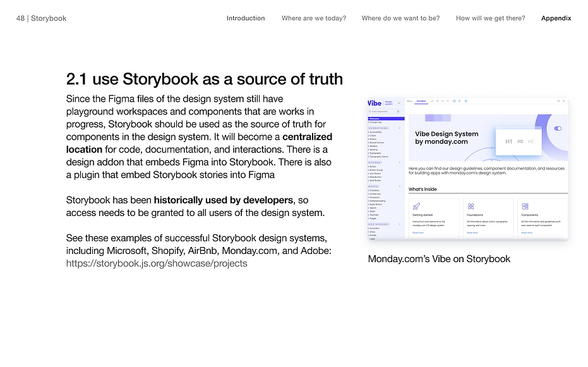Open the MenuButton component in sidebar

[x=375, y=177]
